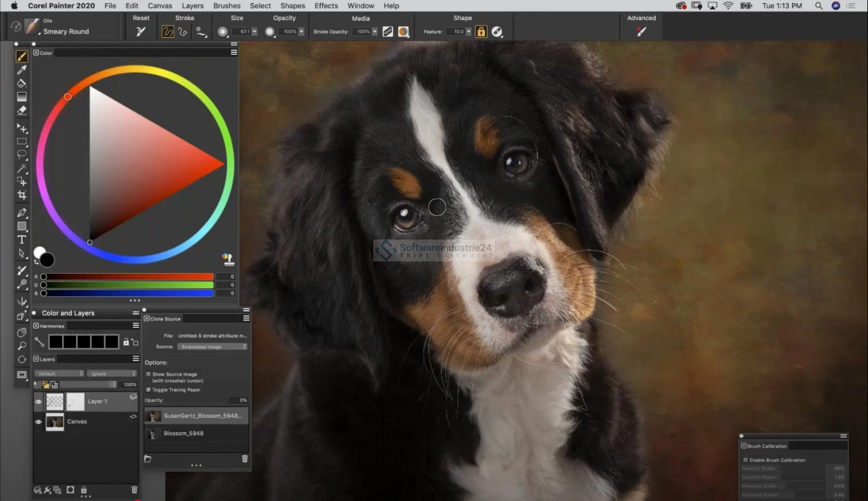The height and width of the screenshot is (501, 868).
Task: Select the Lasso selection tool
Action: 22,155
